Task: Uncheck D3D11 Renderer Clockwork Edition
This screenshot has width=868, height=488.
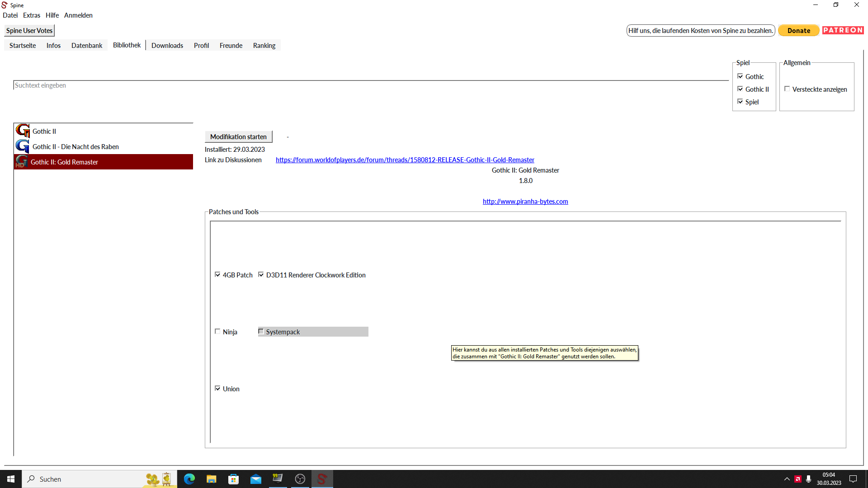Action: tap(261, 274)
